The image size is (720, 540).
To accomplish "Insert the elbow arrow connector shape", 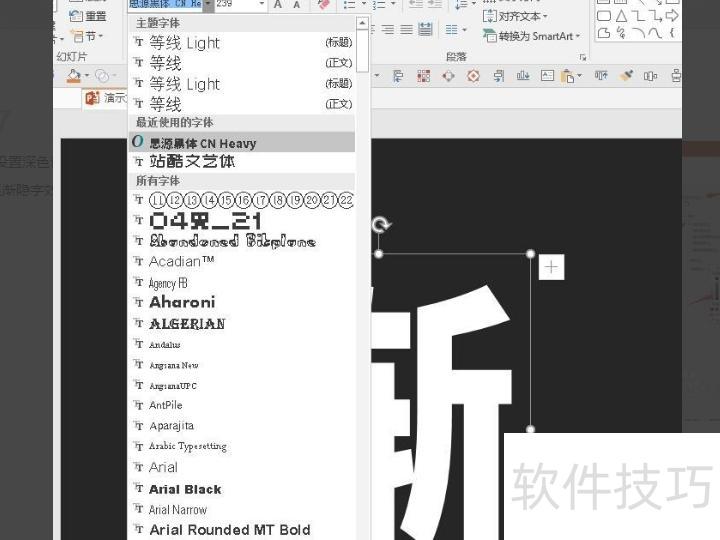I will (655, 16).
